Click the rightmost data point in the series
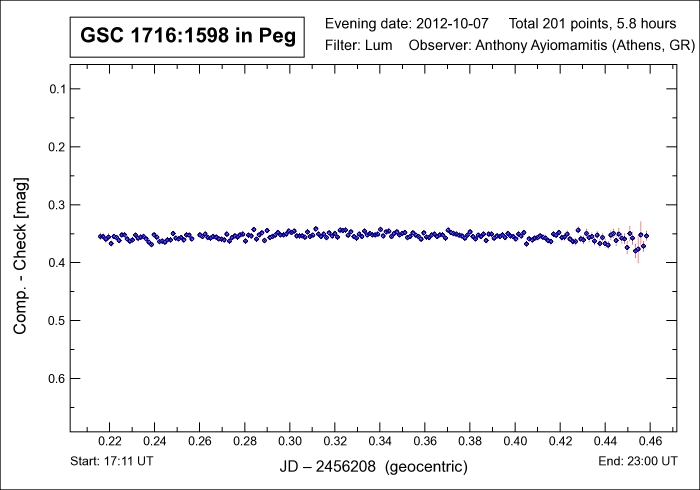This screenshot has width=700, height=490. click(647, 236)
